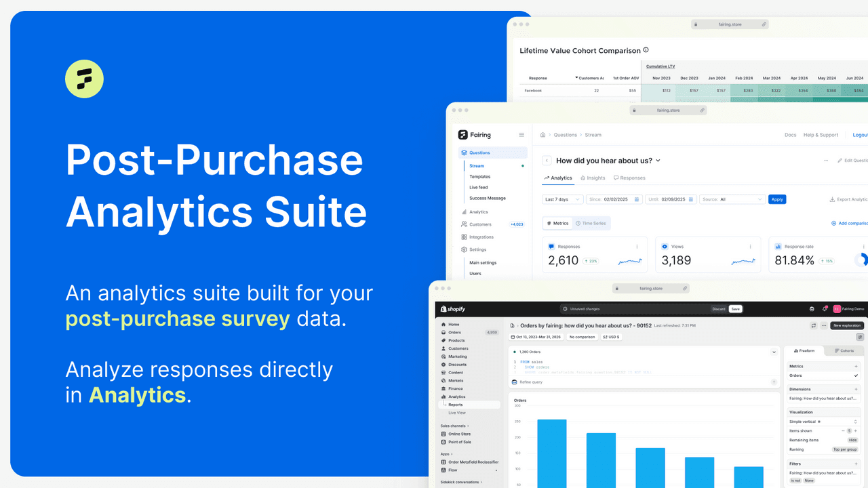
Task: Open Live feed in Fairing sidebar
Action: (x=479, y=188)
